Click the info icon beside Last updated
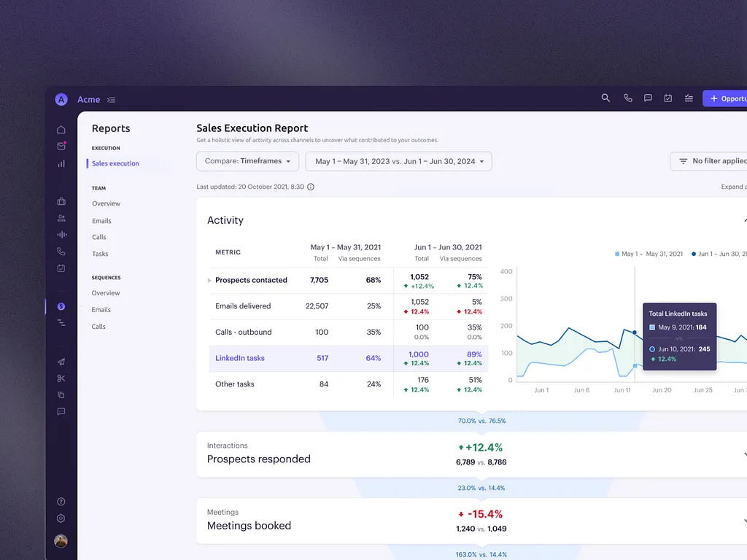The width and height of the screenshot is (747, 560). (x=311, y=187)
